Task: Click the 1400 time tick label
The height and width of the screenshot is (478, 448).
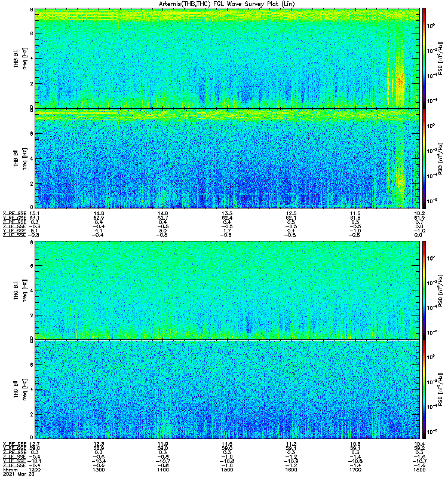Action: [x=162, y=470]
